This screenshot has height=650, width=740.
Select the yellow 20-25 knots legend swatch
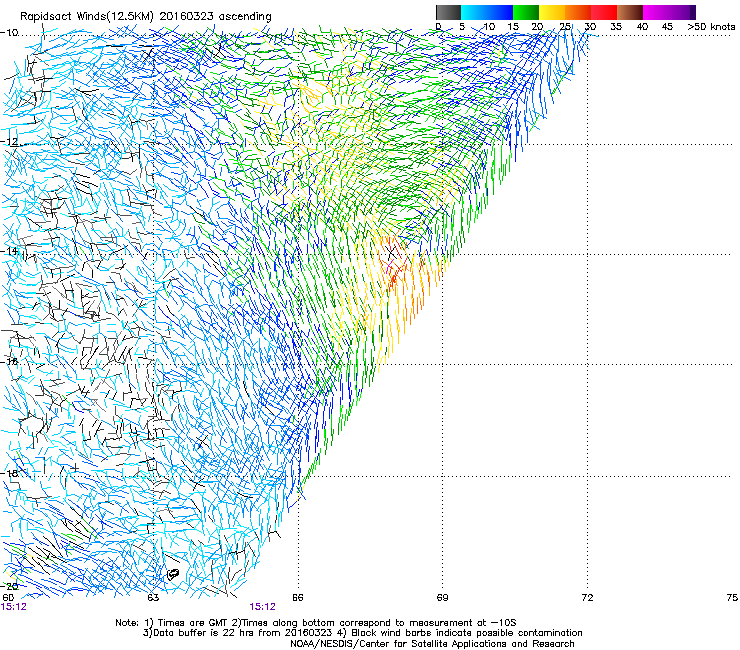(x=552, y=12)
